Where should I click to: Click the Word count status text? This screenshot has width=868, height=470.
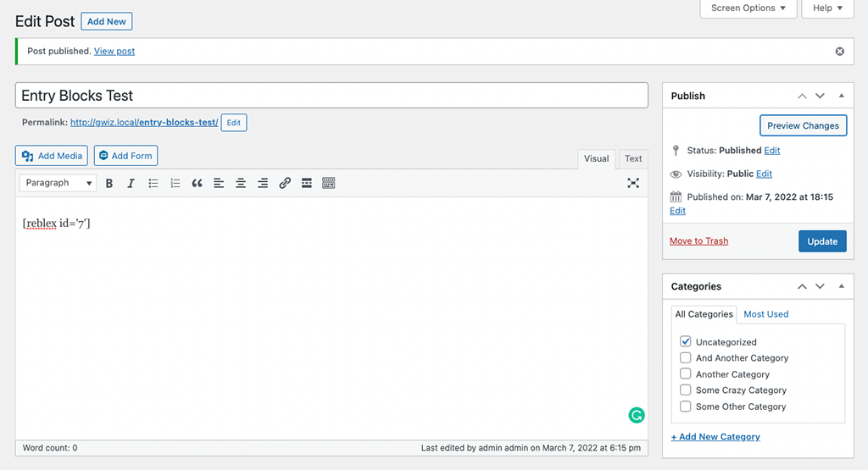tap(50, 448)
